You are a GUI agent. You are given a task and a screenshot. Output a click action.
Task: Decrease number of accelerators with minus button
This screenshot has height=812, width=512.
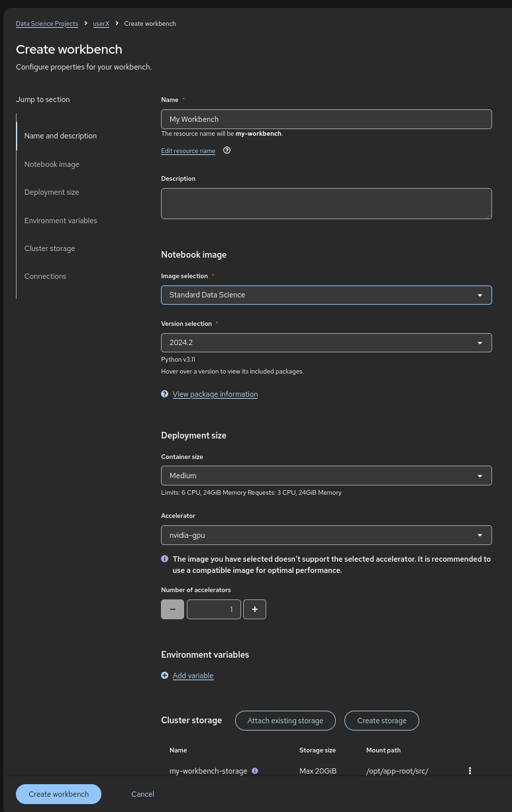click(172, 609)
